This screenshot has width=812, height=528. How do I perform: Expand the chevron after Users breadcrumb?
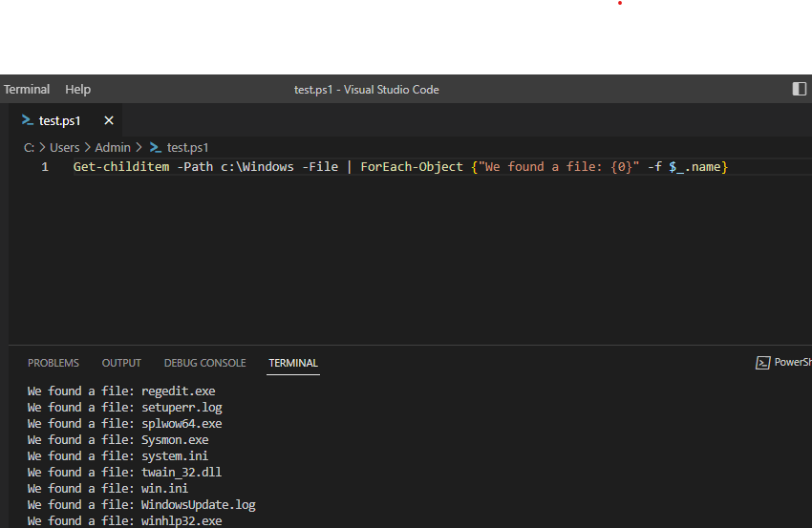88,148
